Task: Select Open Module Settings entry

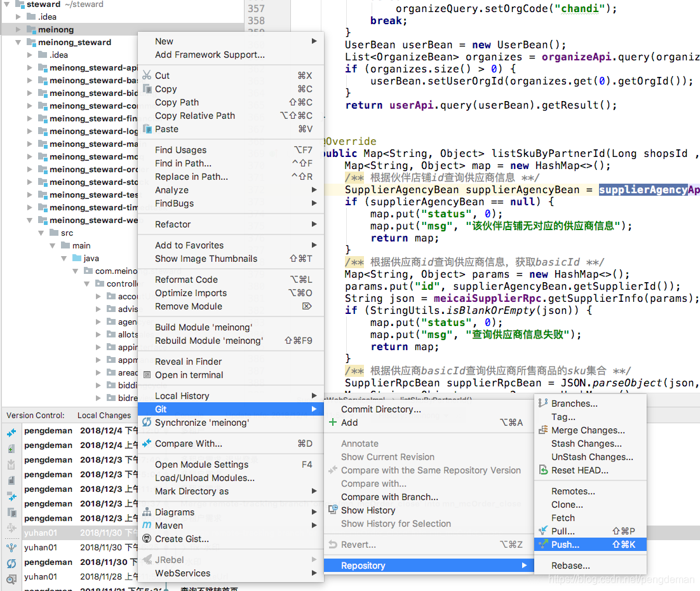Action: 201,465
